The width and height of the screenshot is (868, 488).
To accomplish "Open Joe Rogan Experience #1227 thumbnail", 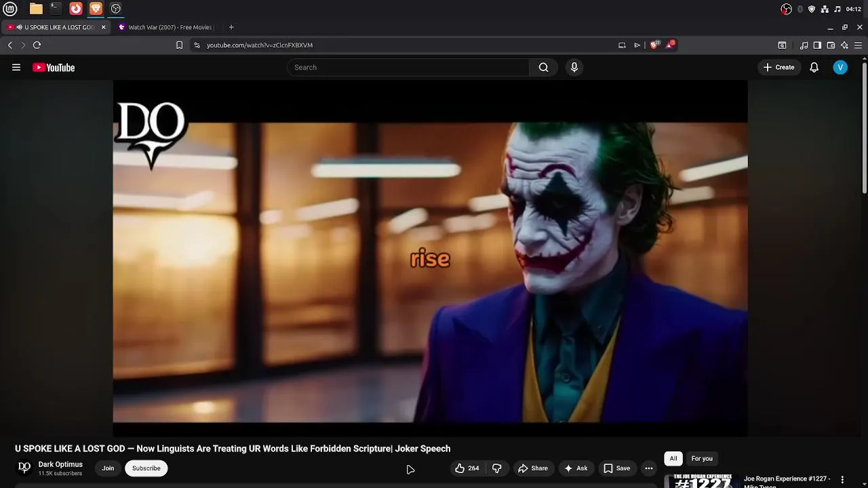I will click(x=702, y=481).
